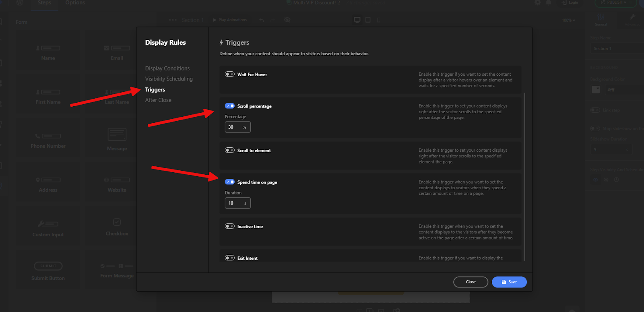Open the settings gear in top bar
This screenshot has width=644, height=312.
coord(538,2)
